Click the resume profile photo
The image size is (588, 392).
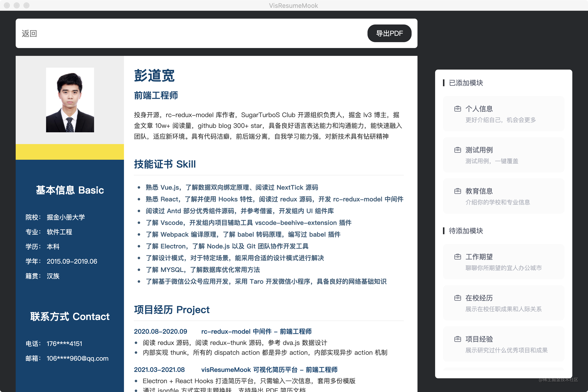pos(70,100)
